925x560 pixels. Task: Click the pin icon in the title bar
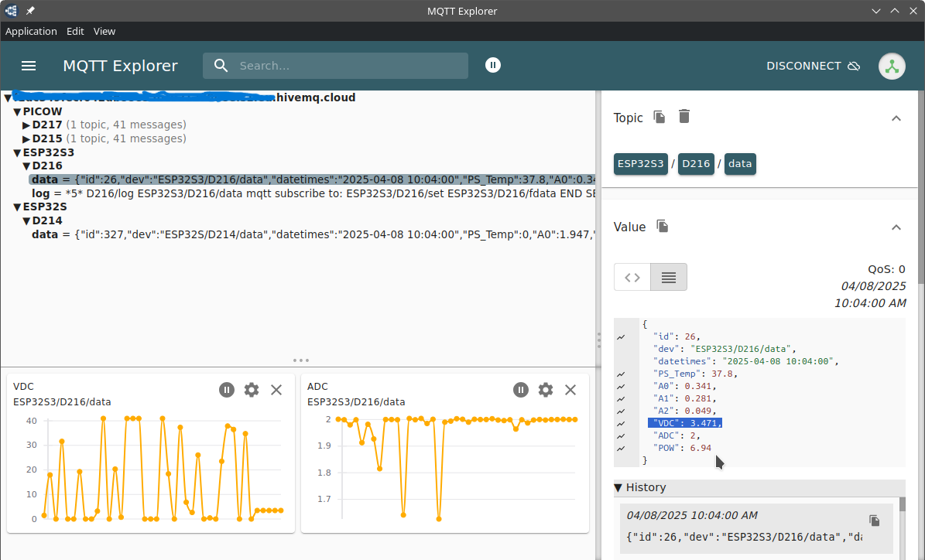click(x=30, y=11)
